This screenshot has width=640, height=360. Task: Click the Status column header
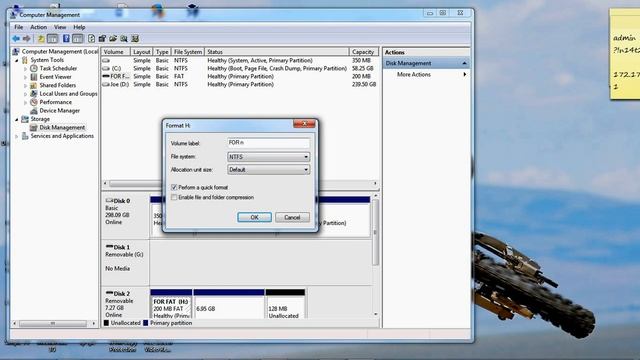tap(277, 52)
